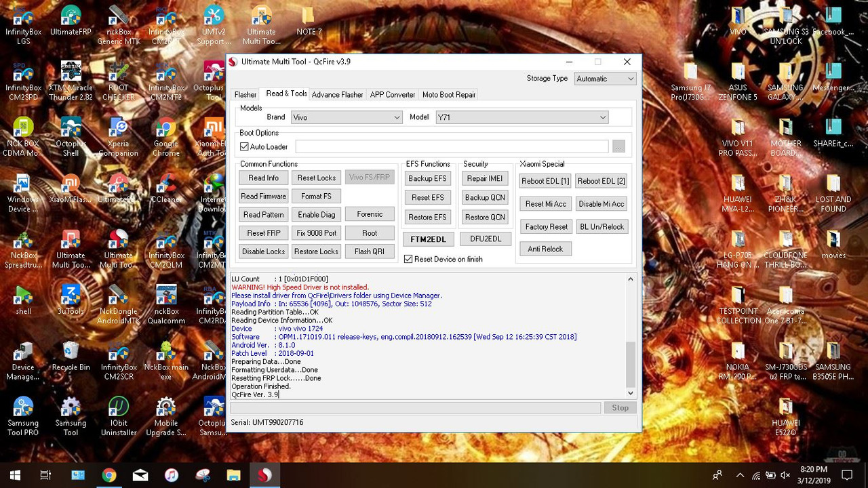Screen dimensions: 868x488
Task: Open the Advance Flasher tab
Action: (x=337, y=95)
